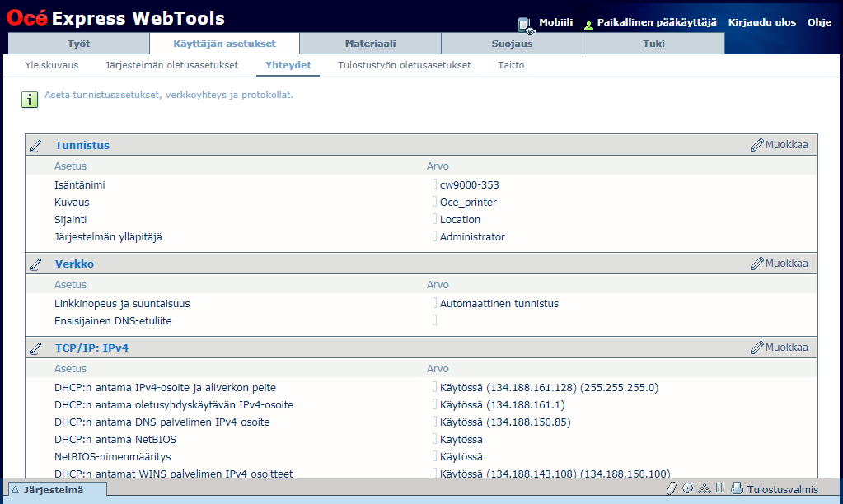Click the pause bars icon in status bar
This screenshot has width=843, height=504.
coord(720,488)
